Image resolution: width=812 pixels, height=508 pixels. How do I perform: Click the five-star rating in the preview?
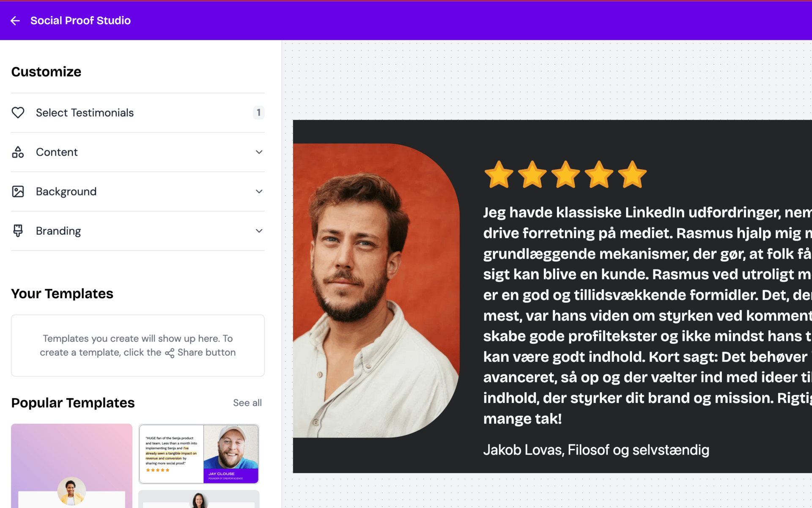tap(565, 174)
